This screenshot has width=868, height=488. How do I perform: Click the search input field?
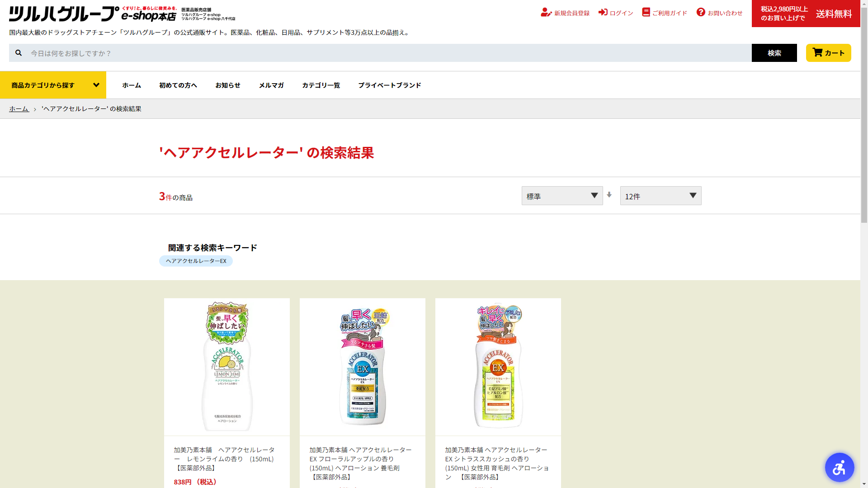(389, 53)
